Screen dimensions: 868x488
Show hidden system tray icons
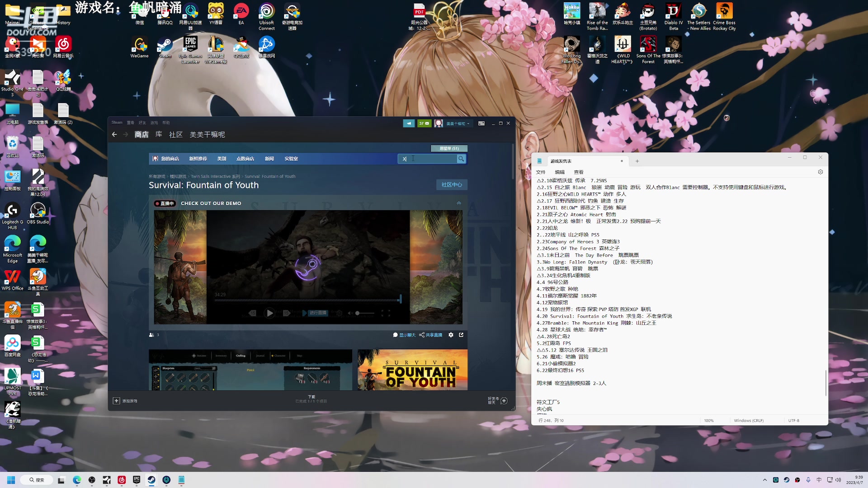pyautogui.click(x=765, y=480)
